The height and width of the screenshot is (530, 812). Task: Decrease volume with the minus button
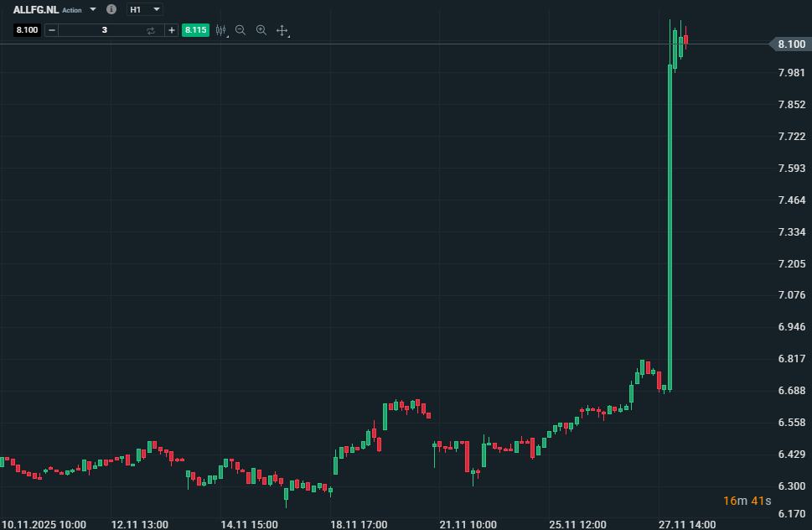point(52,30)
